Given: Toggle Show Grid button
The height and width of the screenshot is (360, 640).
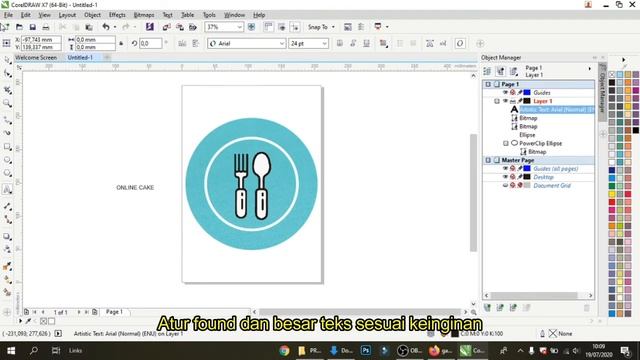Looking at the screenshot, I should [x=282, y=27].
